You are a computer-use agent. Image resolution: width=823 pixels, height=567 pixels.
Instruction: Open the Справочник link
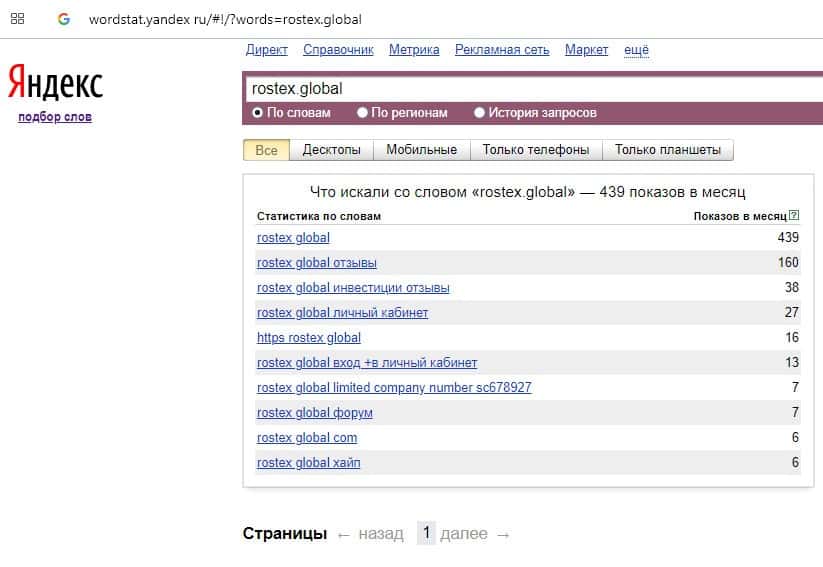(339, 50)
